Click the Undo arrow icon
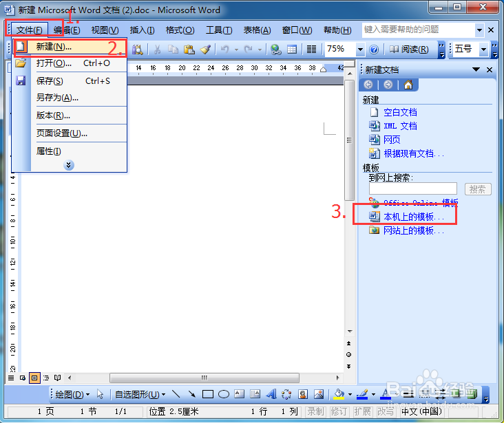The image size is (504, 423). [x=225, y=49]
